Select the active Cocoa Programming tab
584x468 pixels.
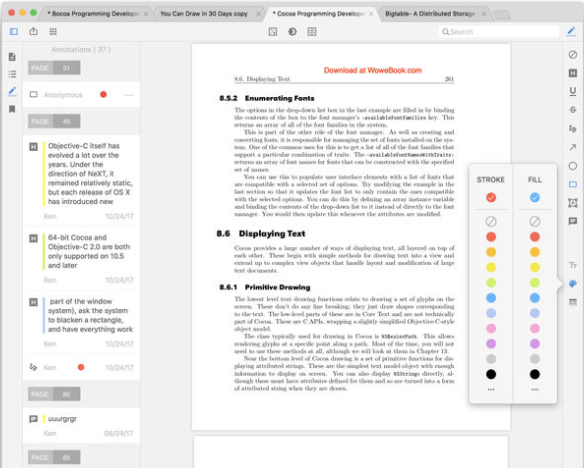point(320,14)
